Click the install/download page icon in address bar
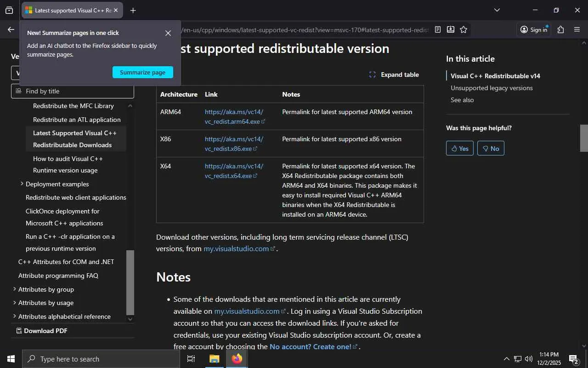 pyautogui.click(x=451, y=29)
